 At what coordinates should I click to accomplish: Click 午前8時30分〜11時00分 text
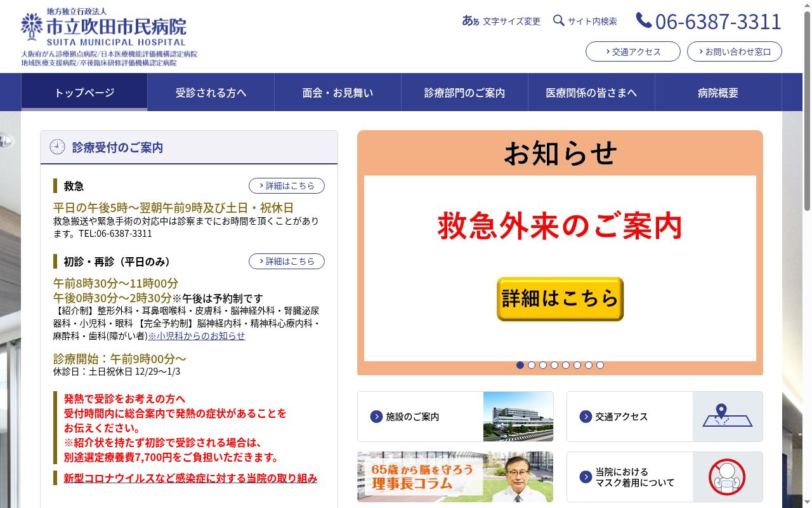115,283
